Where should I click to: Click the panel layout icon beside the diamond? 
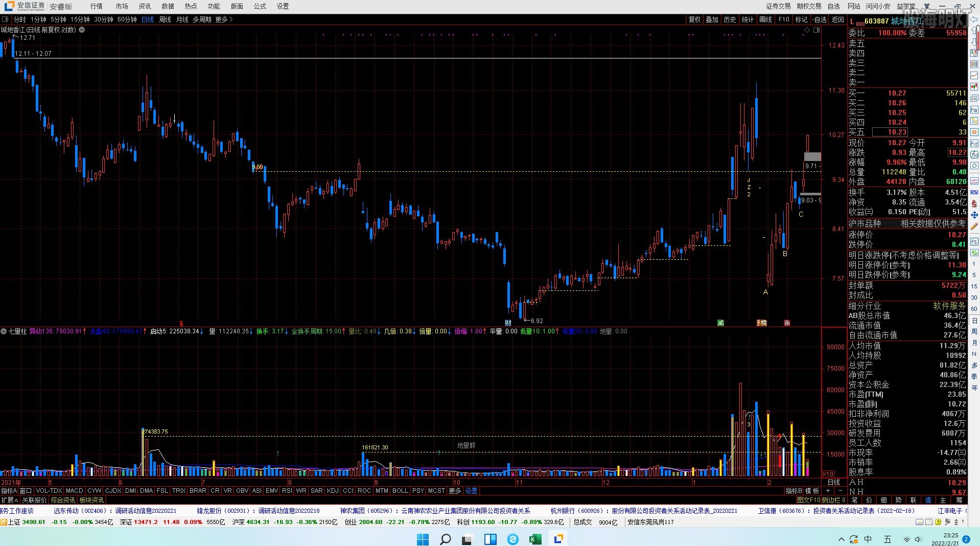point(816,30)
